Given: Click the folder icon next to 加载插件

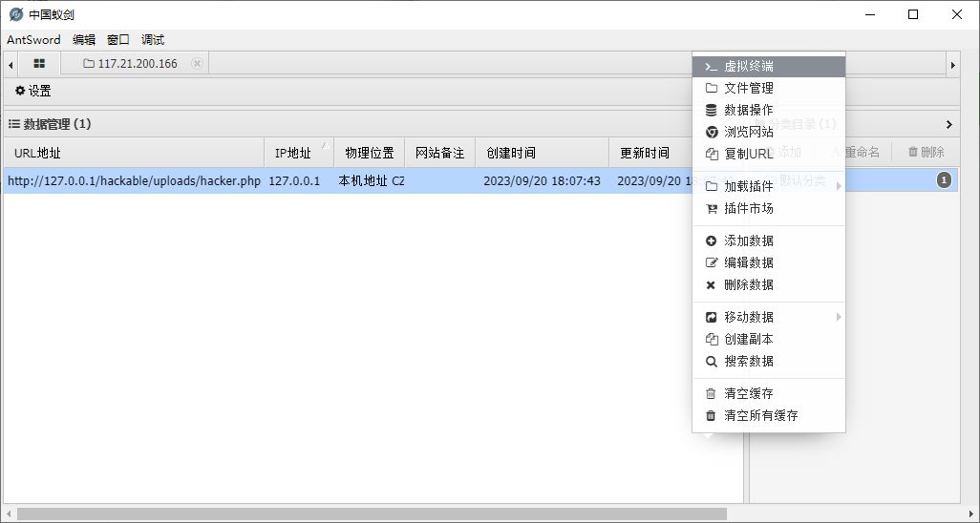Looking at the screenshot, I should click(711, 186).
